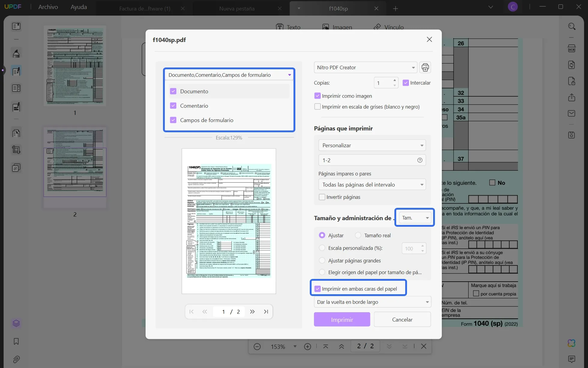Screen dimensions: 588x368
Task: Open the Ayuda menu
Action: click(x=79, y=7)
